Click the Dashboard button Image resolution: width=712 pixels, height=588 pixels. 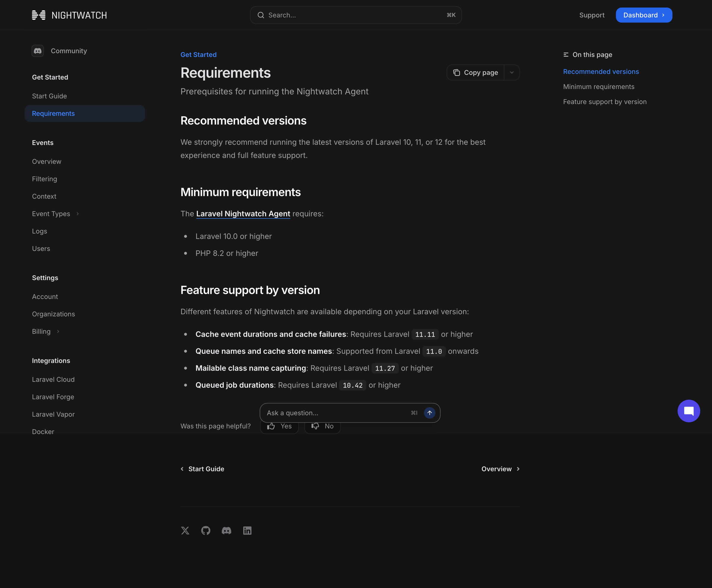point(644,15)
